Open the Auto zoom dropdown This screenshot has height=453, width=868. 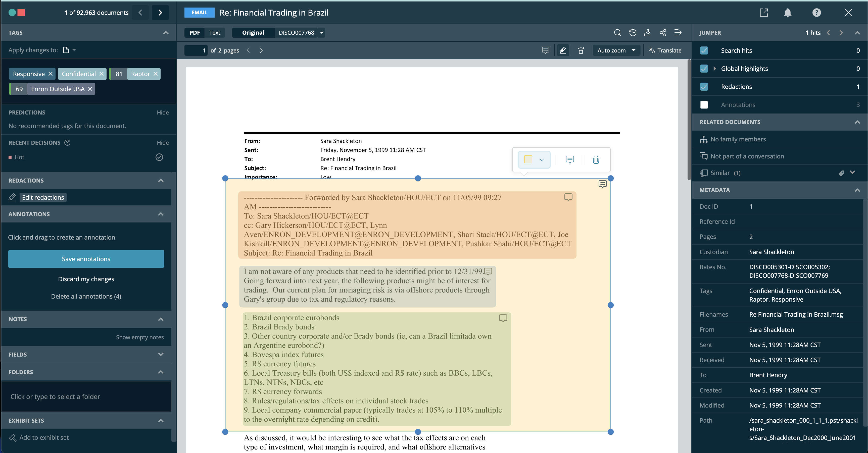coord(616,50)
